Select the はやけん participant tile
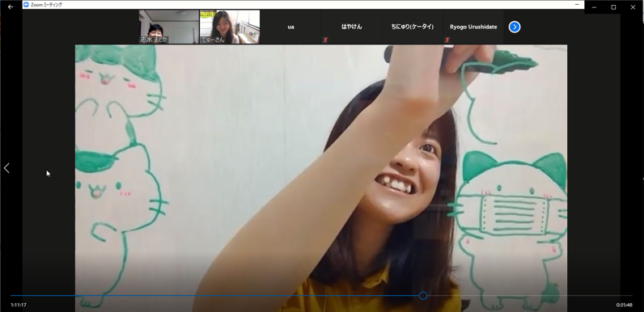The width and height of the screenshot is (644, 312). tap(352, 27)
